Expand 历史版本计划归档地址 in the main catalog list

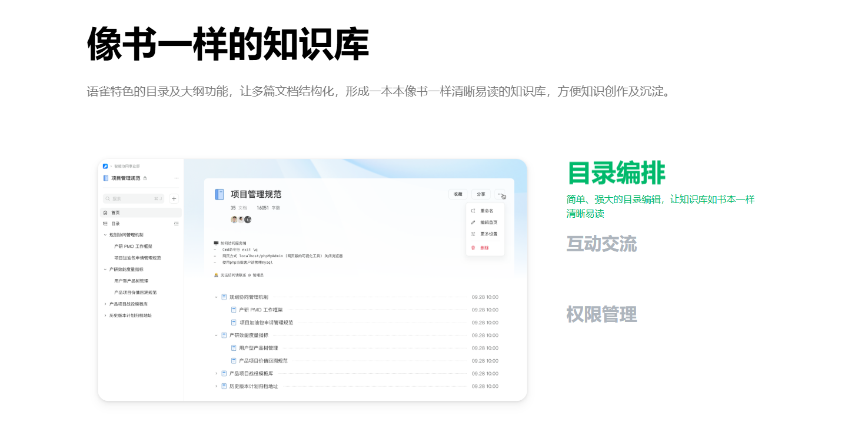click(216, 387)
